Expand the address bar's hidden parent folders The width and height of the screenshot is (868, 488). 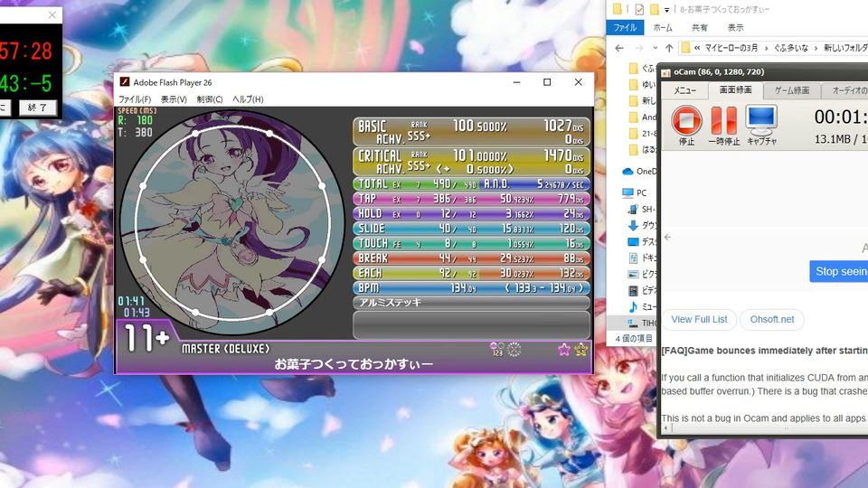[697, 48]
